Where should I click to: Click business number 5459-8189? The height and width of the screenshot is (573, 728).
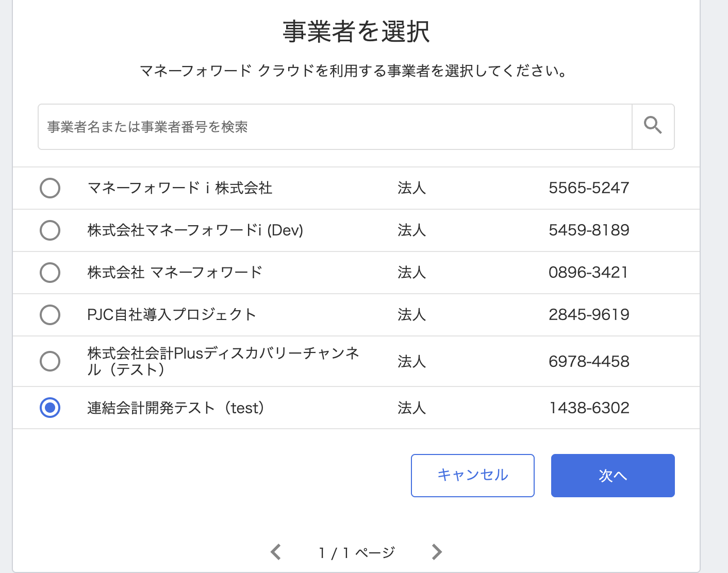589,230
